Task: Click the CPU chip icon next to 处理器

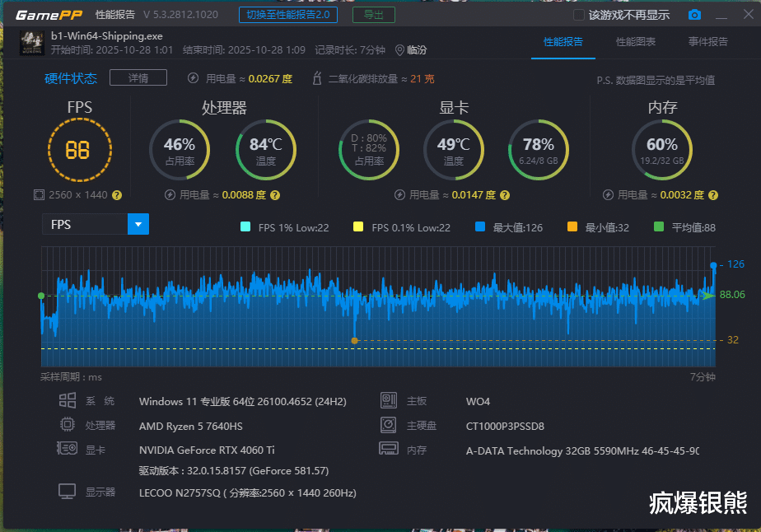Action: [67, 425]
